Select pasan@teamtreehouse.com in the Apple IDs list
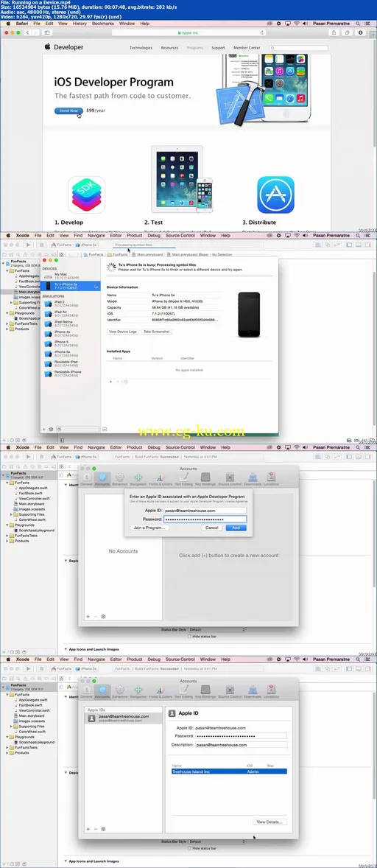This screenshot has height=868, width=377. pos(123,718)
